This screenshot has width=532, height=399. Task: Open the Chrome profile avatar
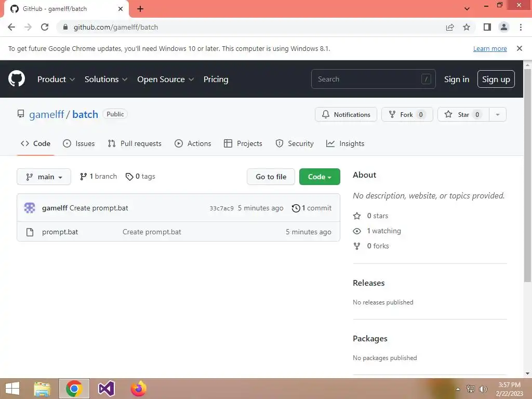[x=504, y=27]
